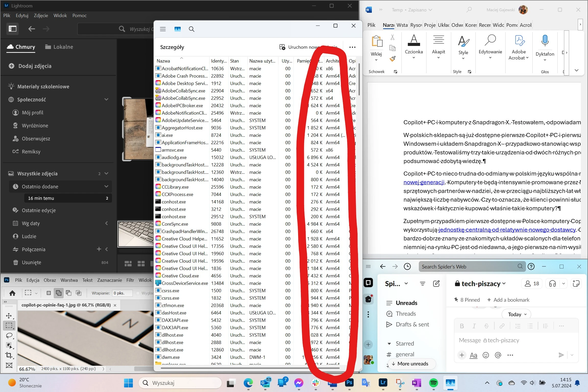Open Task Manager's hamburger navigation menu
The height and width of the screenshot is (392, 588).
tap(163, 29)
